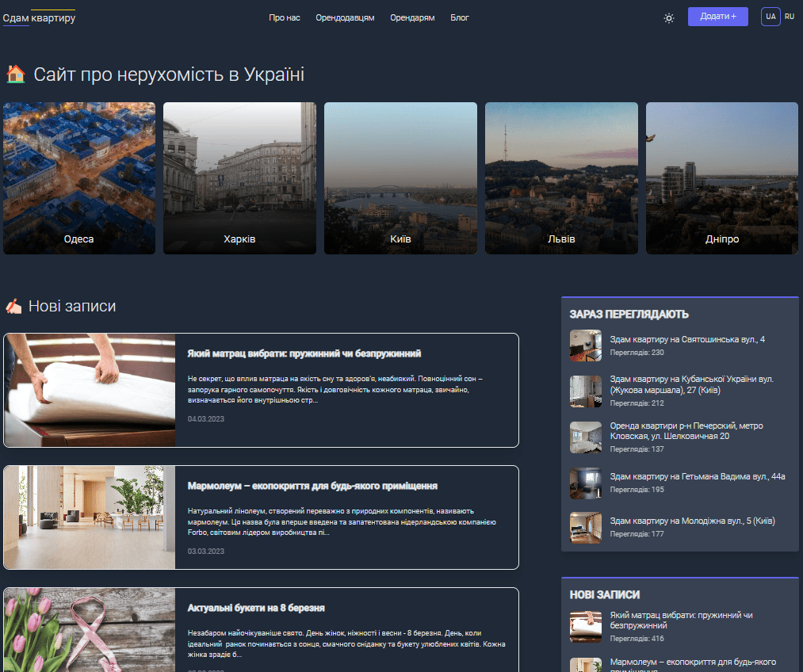Click thumbnail for Гетьмана Вадима listing
The width and height of the screenshot is (803, 672).
[585, 483]
